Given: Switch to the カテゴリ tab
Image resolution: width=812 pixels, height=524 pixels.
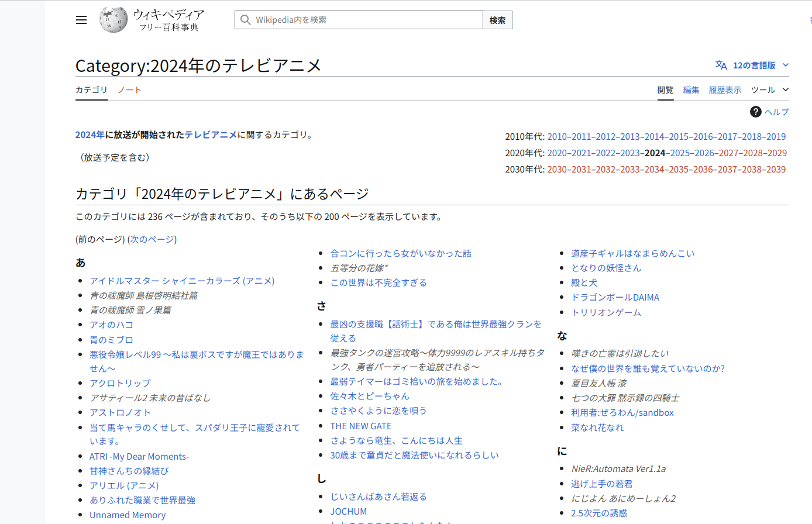Looking at the screenshot, I should (91, 89).
